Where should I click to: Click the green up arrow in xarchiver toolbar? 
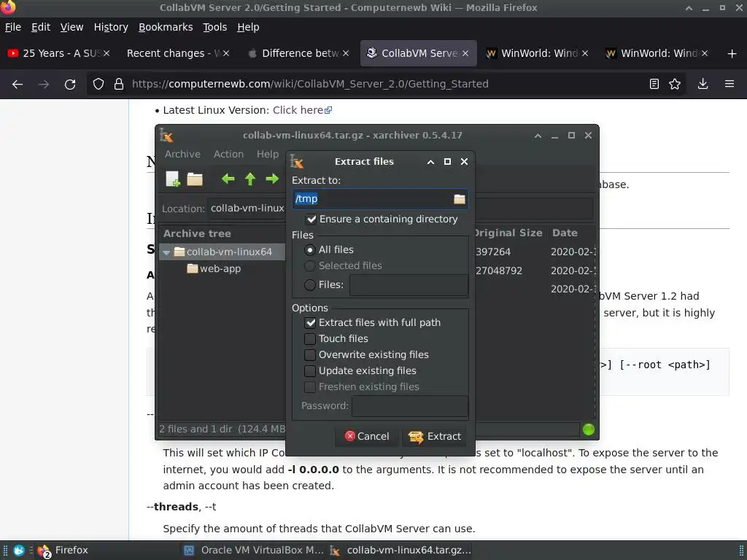point(250,179)
